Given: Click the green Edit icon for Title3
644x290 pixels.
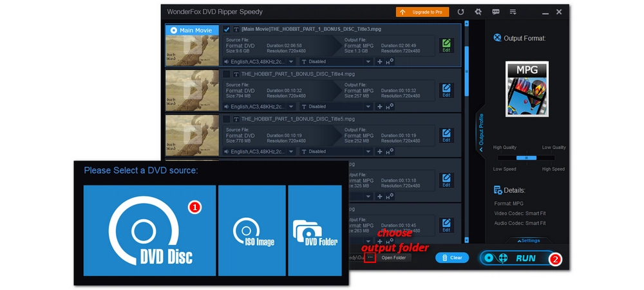Looking at the screenshot, I should pos(446,46).
